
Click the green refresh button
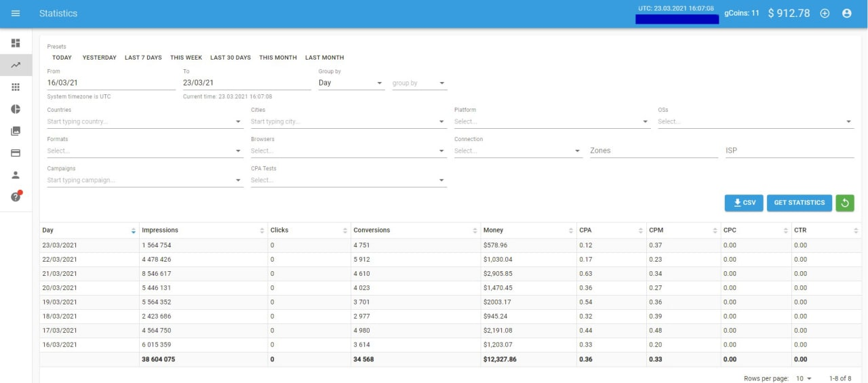coord(845,203)
